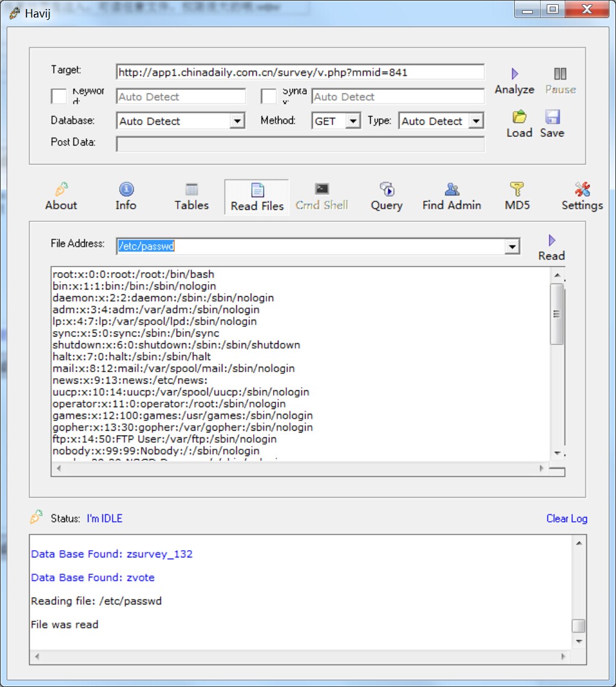The image size is (616, 687).
Task: Open the Cmd Shell terminal icon
Action: tap(322, 189)
